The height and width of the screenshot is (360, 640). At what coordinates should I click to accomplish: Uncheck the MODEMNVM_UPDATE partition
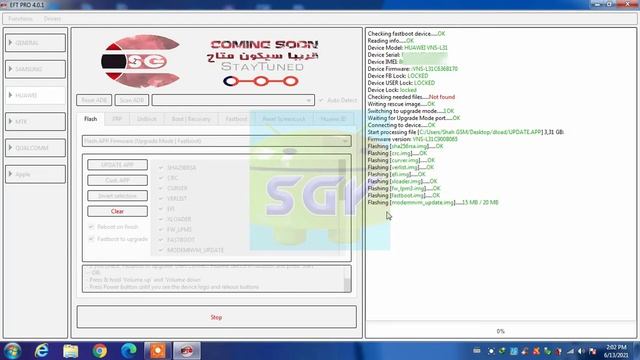pyautogui.click(x=161, y=250)
